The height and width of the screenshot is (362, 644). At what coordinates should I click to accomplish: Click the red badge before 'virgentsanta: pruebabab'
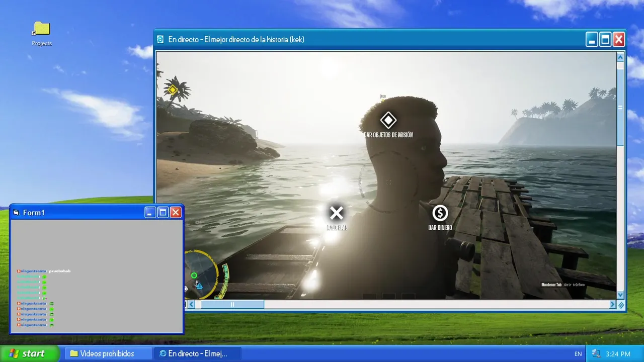click(19, 271)
